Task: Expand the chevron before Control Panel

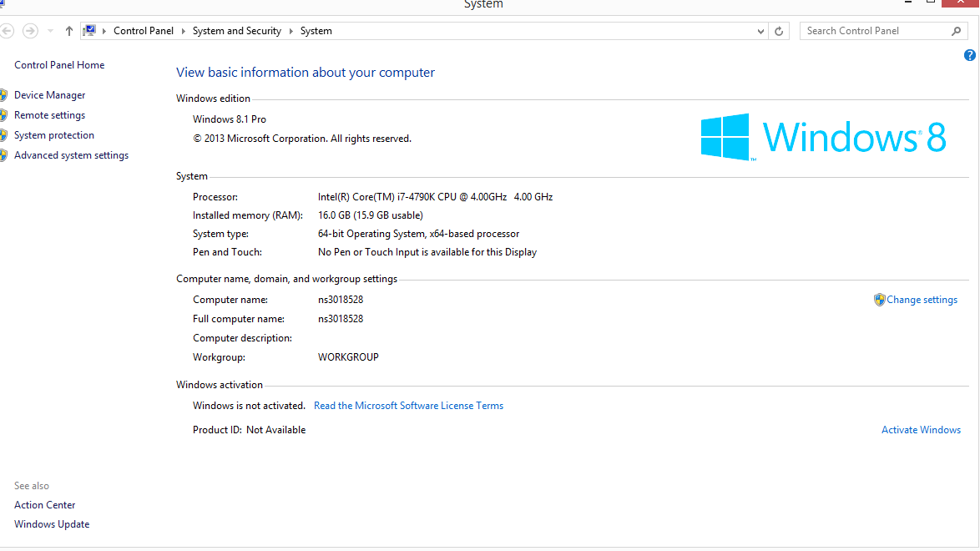Action: [x=104, y=31]
